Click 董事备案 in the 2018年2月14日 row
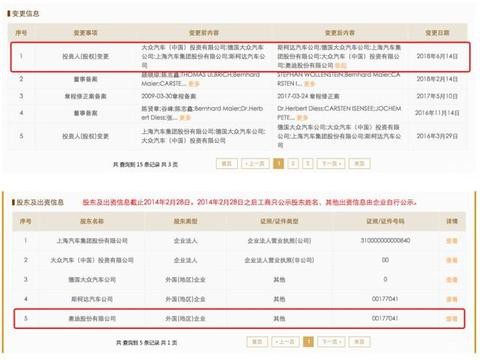Viewport: 480px width, 360px height. tap(85, 79)
